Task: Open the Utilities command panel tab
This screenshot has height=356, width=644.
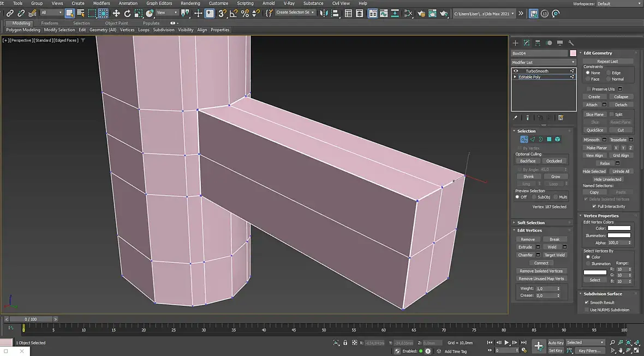Action: (571, 43)
